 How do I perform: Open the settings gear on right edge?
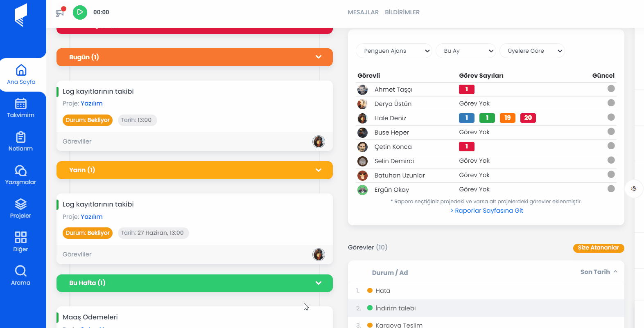(634, 189)
